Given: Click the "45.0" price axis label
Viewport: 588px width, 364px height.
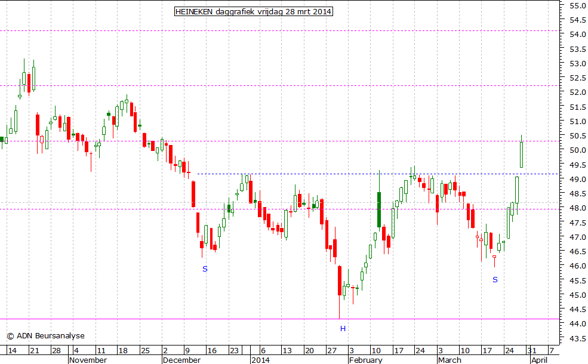Looking at the screenshot, I should (578, 295).
